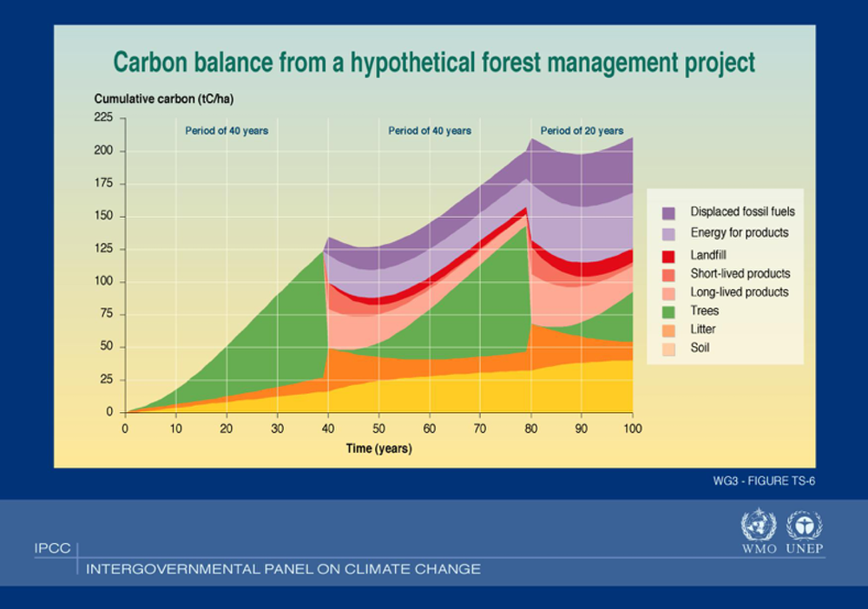Click the chart title text

[435, 62]
